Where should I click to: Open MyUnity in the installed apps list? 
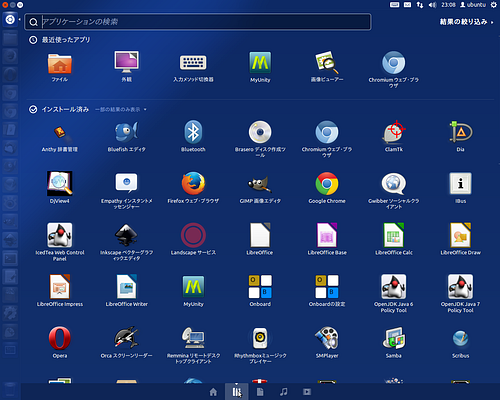click(193, 287)
